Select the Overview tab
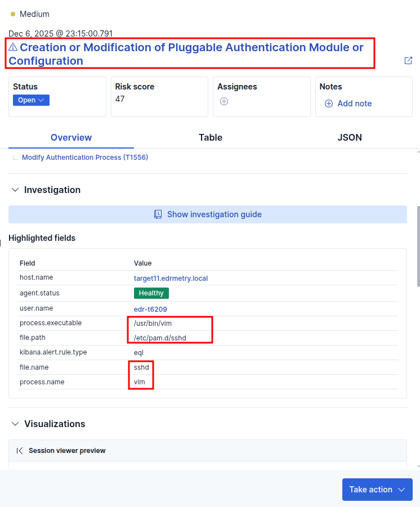 coord(71,137)
